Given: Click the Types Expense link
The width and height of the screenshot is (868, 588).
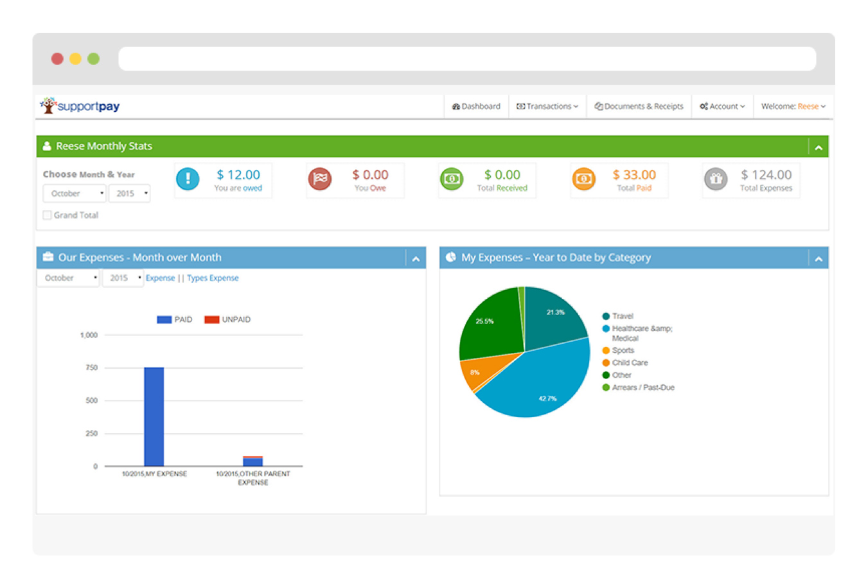Looking at the screenshot, I should [213, 278].
